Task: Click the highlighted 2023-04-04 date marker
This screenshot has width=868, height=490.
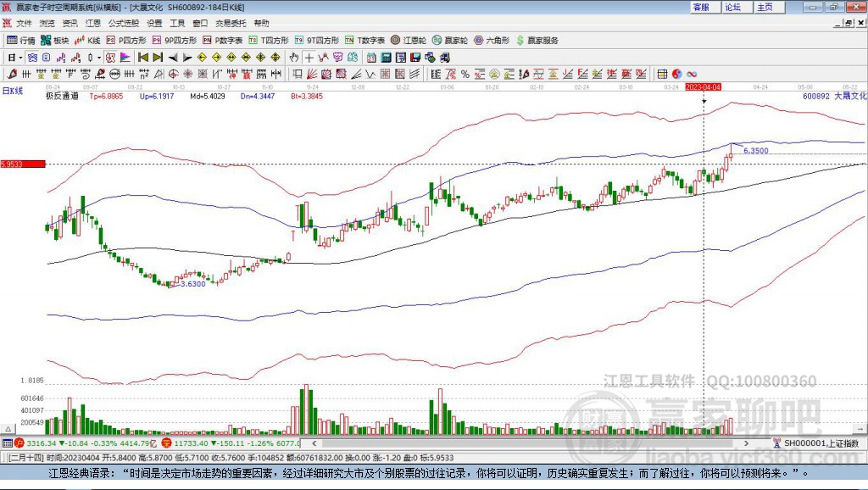Action: click(703, 87)
